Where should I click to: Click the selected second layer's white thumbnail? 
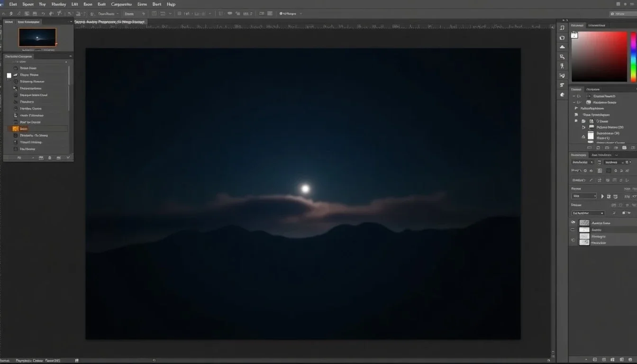pos(584,230)
